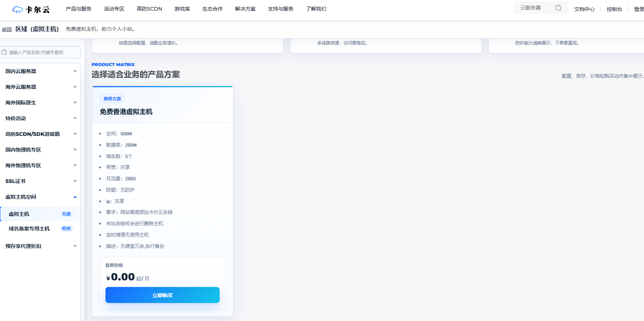Image resolution: width=644 pixels, height=321 pixels.
Task: Click the 推荐方案 tag
Action: pyautogui.click(x=112, y=99)
